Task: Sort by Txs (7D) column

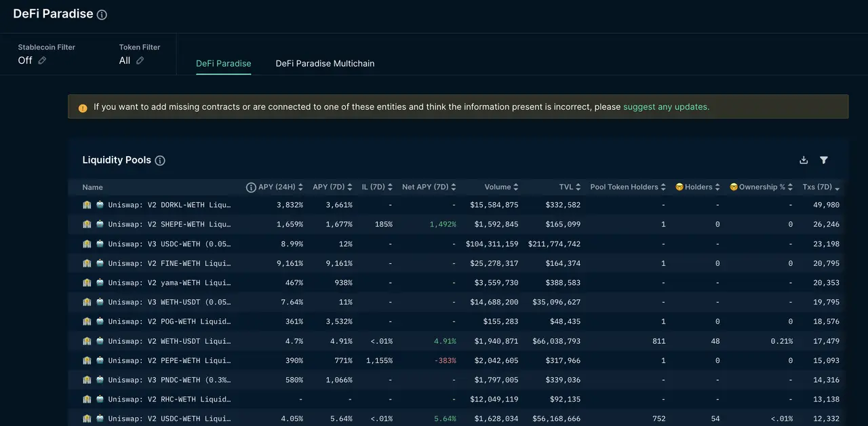Action: [x=835, y=187]
